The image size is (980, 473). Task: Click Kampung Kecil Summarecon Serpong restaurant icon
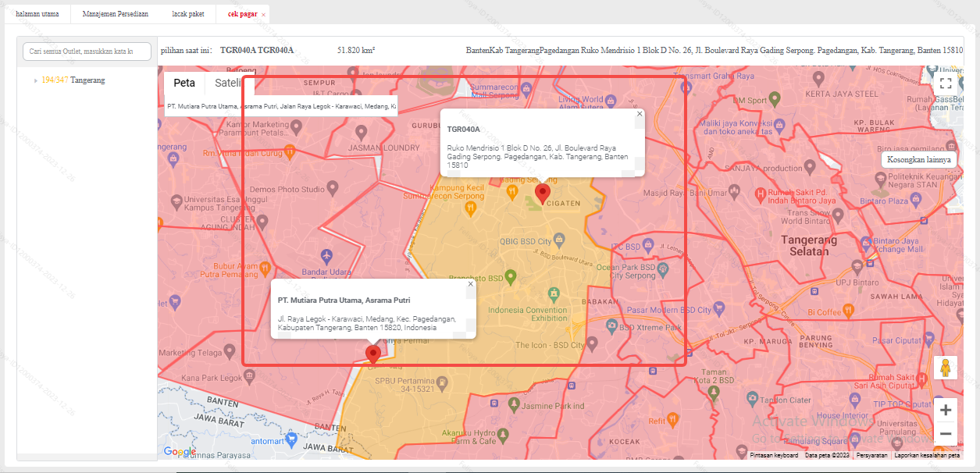[x=471, y=209]
